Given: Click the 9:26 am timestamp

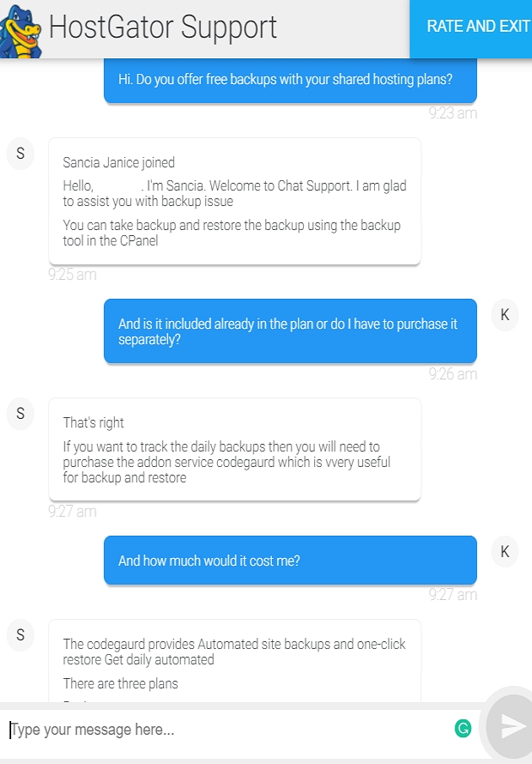Looking at the screenshot, I should click(x=452, y=374).
